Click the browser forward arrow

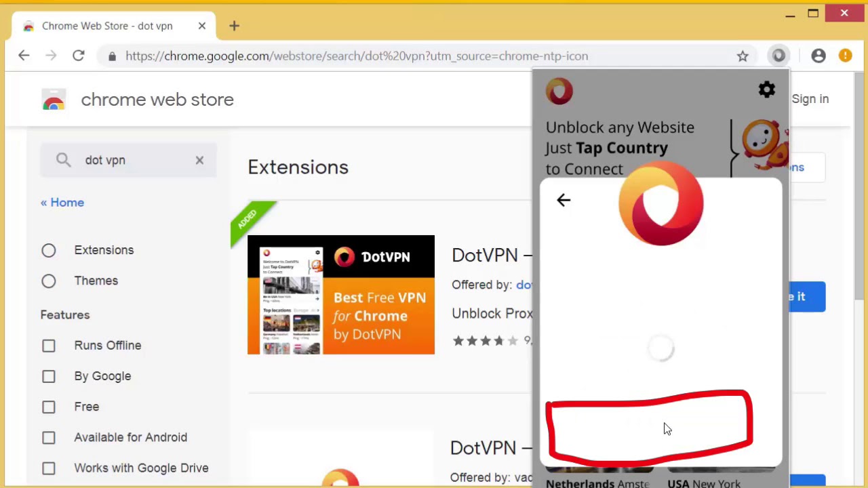pos(51,56)
